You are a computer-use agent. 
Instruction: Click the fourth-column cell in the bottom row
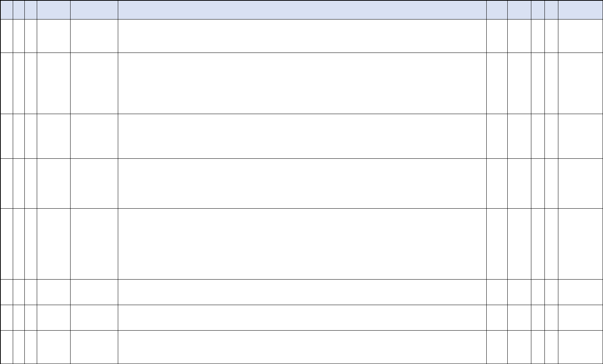pyautogui.click(x=54, y=347)
